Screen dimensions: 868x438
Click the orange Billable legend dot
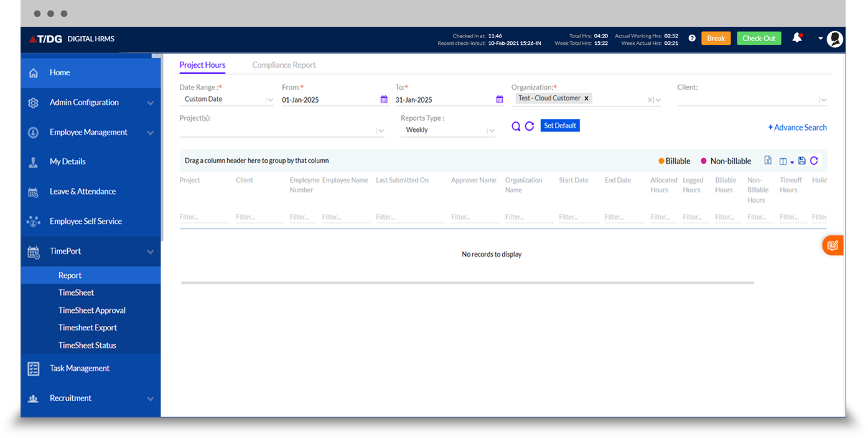pyautogui.click(x=661, y=161)
